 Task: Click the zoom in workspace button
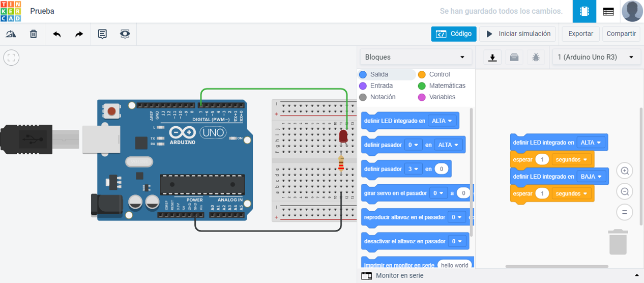click(x=625, y=171)
